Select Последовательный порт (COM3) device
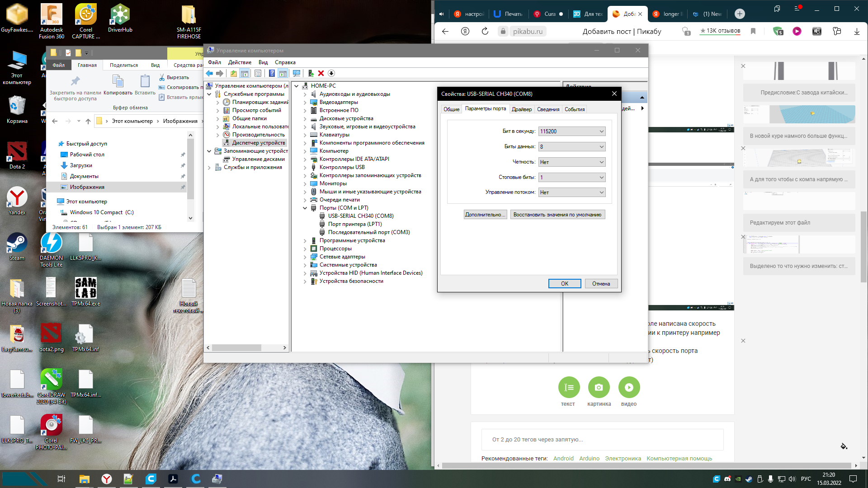This screenshot has width=868, height=488. (x=369, y=232)
